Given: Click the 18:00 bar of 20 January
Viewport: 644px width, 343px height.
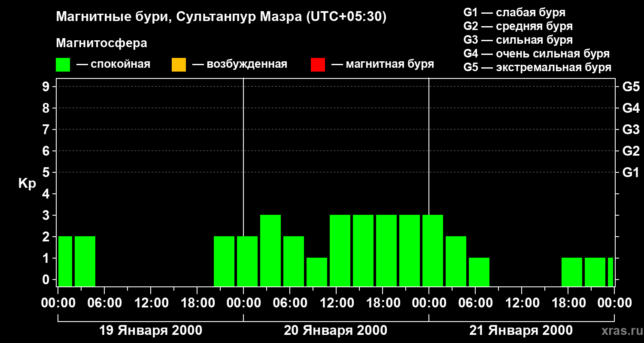Looking at the screenshot, I should coord(386,251).
